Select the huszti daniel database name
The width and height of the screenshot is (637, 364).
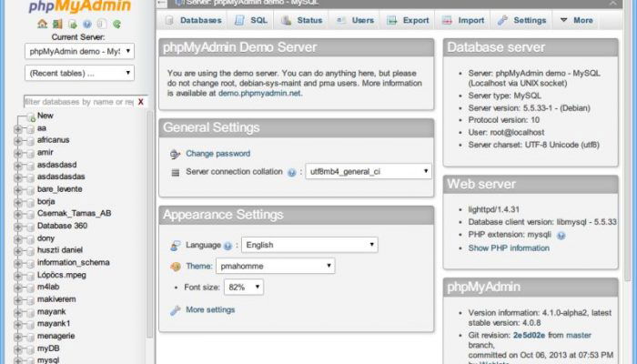point(60,250)
